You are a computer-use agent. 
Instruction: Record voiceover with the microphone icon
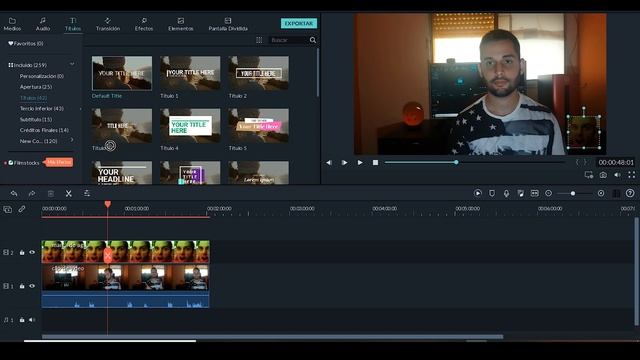click(x=506, y=193)
